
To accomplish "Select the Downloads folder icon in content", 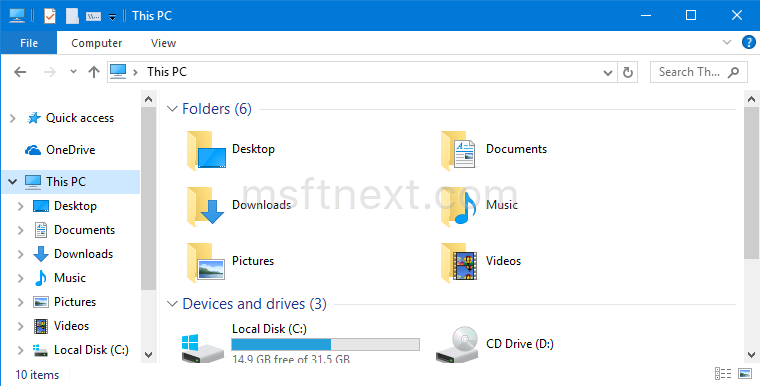I will [206, 207].
